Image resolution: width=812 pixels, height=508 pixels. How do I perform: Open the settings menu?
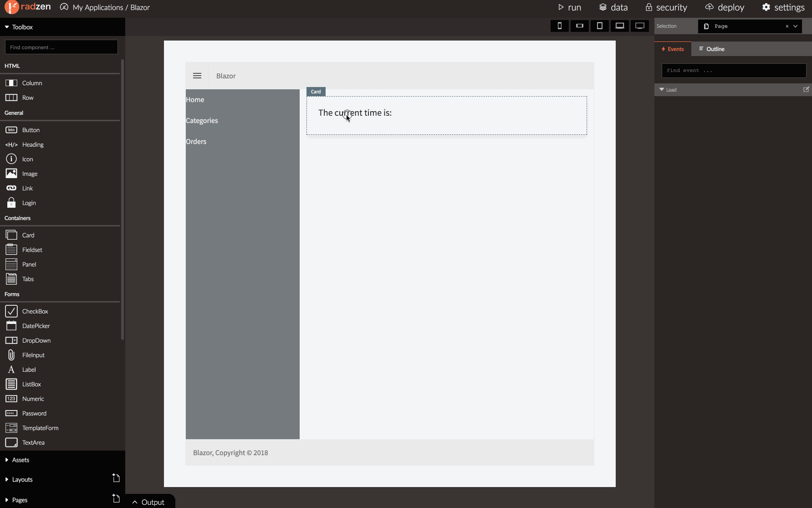[784, 7]
